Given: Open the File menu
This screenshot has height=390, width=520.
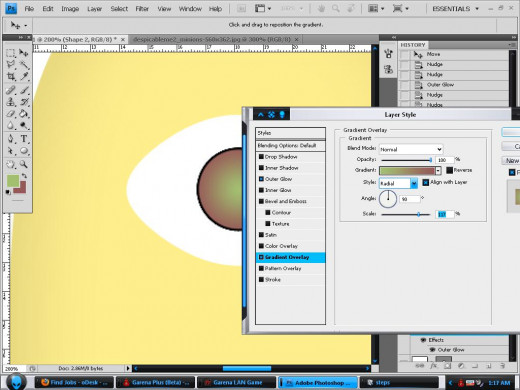Looking at the screenshot, I should 29,9.
